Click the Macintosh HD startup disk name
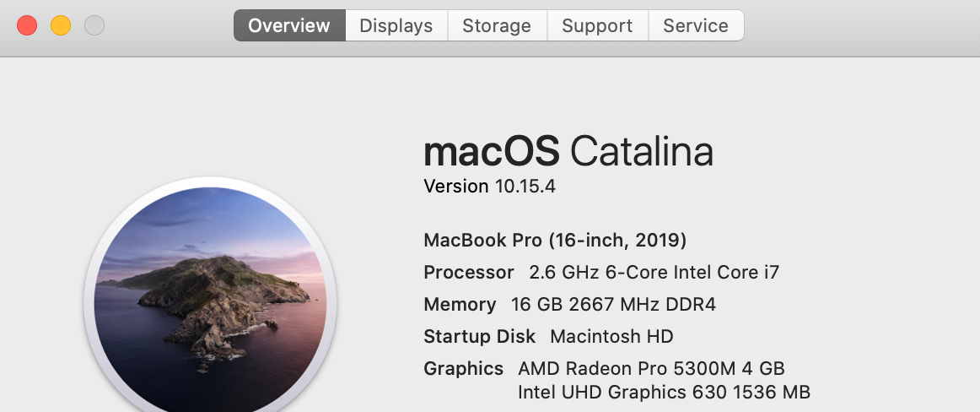The height and width of the screenshot is (412, 980). click(611, 337)
